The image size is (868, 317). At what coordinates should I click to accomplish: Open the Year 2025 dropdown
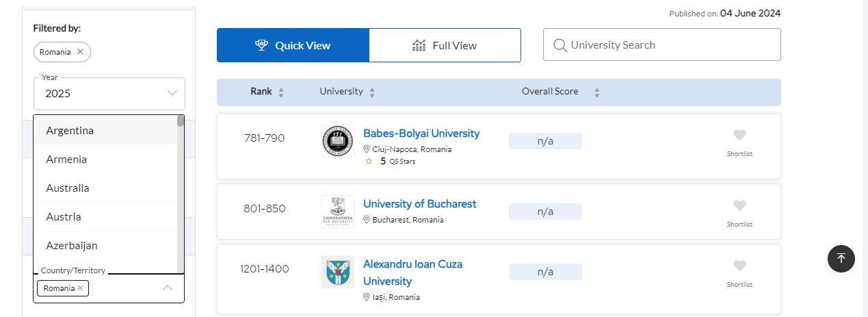109,94
